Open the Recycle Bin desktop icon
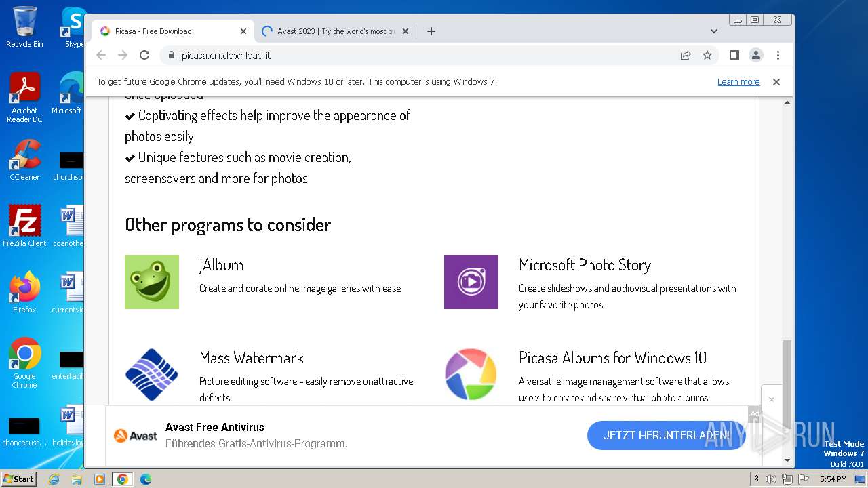The height and width of the screenshot is (488, 868). tap(24, 27)
